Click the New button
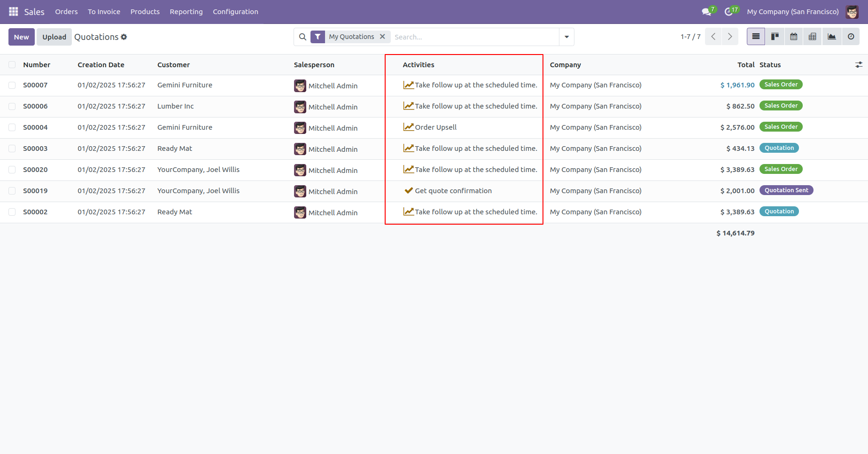The image size is (868, 454). (x=22, y=37)
